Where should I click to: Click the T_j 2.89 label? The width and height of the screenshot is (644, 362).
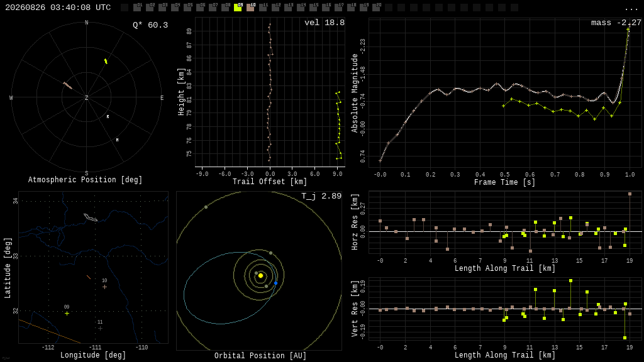pos(321,196)
